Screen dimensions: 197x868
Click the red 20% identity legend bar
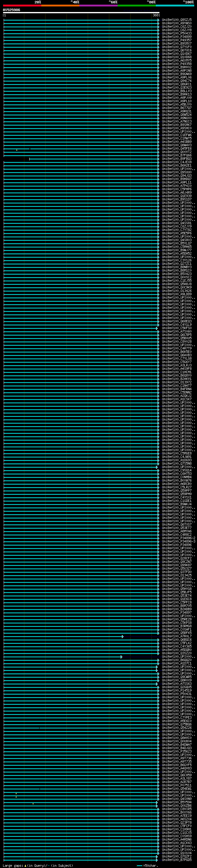(22, 6)
